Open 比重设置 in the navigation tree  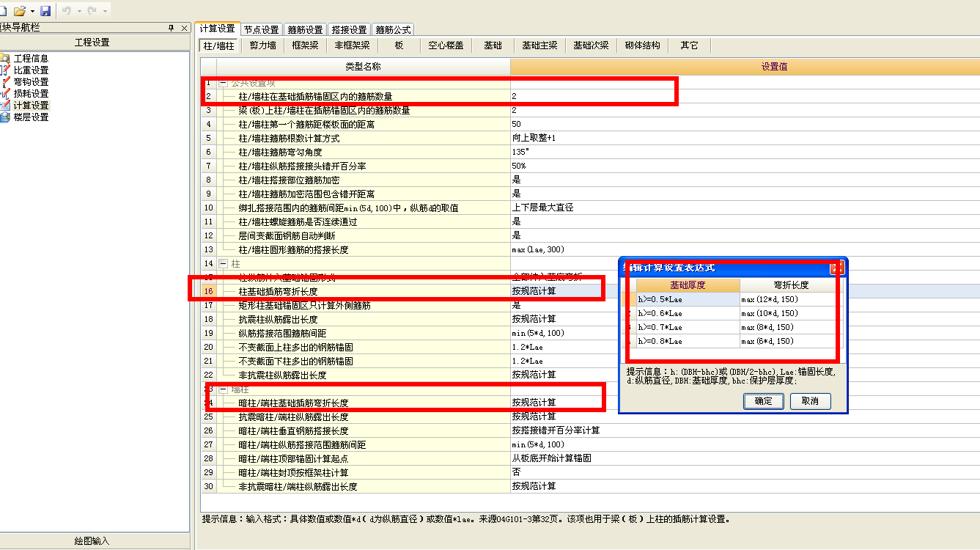coord(31,70)
